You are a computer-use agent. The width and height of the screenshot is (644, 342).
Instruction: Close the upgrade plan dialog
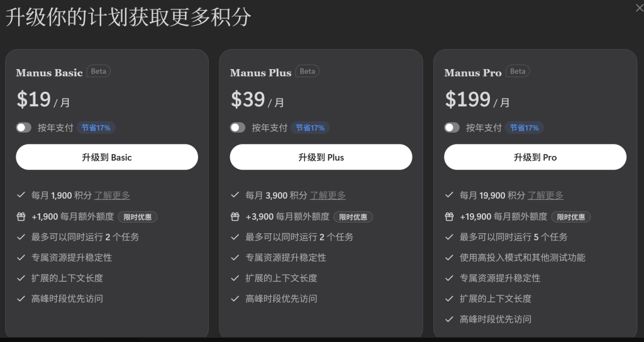click(x=640, y=8)
